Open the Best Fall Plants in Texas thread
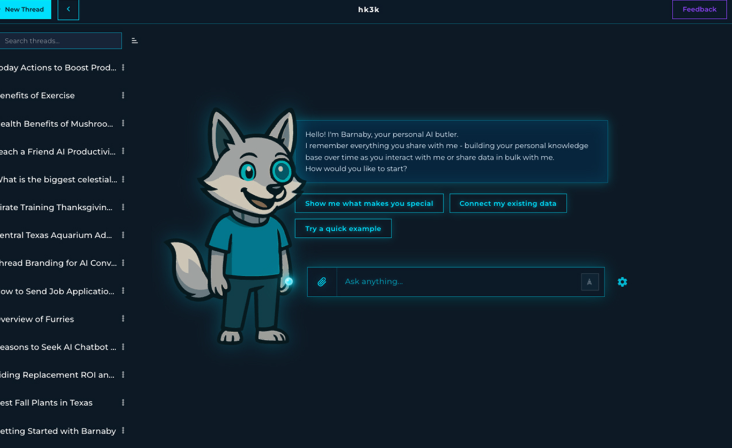 point(46,403)
